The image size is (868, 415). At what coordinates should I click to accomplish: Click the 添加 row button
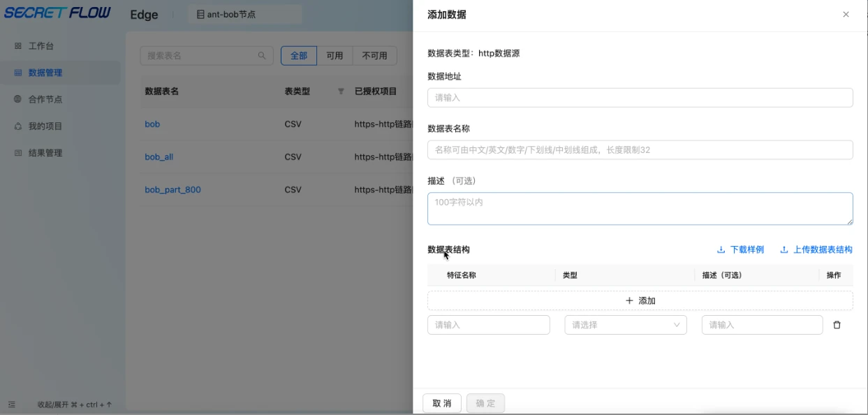click(640, 300)
